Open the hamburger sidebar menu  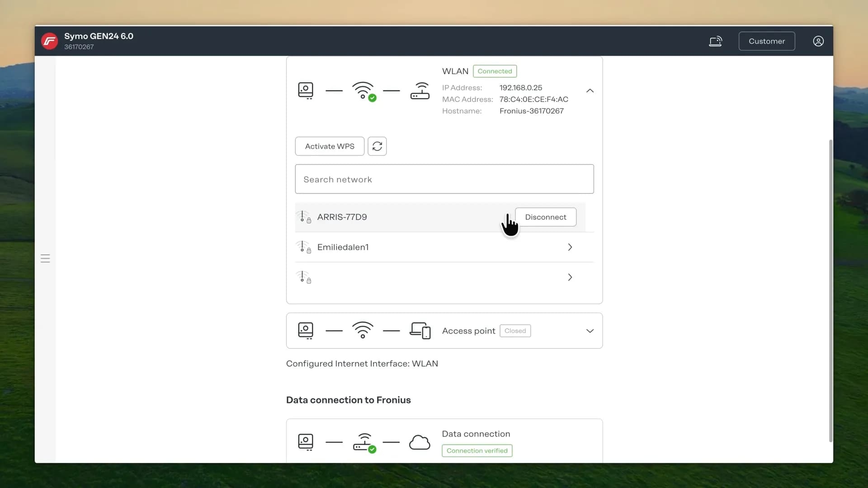coord(45,258)
